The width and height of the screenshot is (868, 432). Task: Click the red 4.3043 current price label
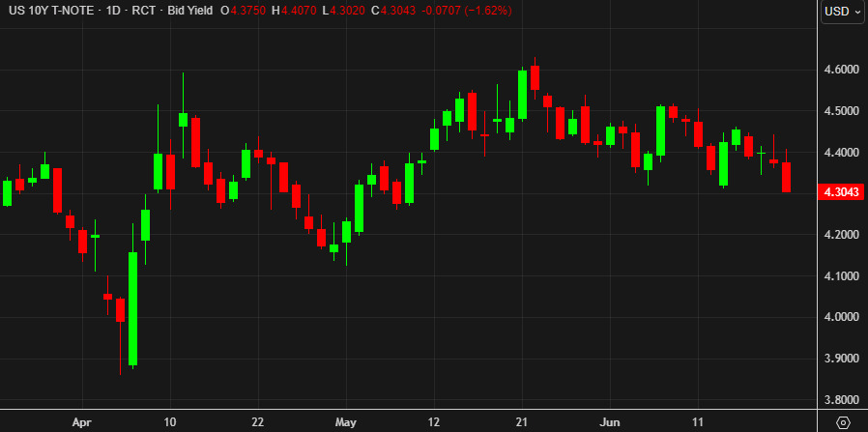(x=842, y=192)
